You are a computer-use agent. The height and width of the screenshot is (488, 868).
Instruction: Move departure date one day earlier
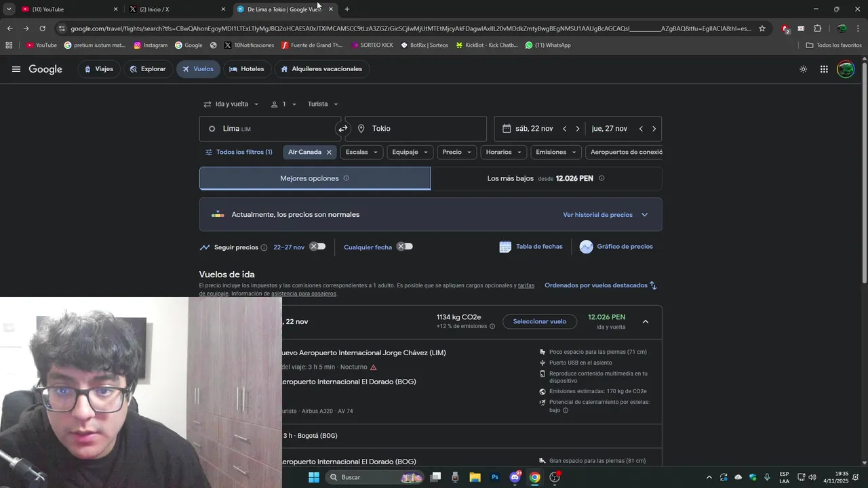[x=564, y=129]
